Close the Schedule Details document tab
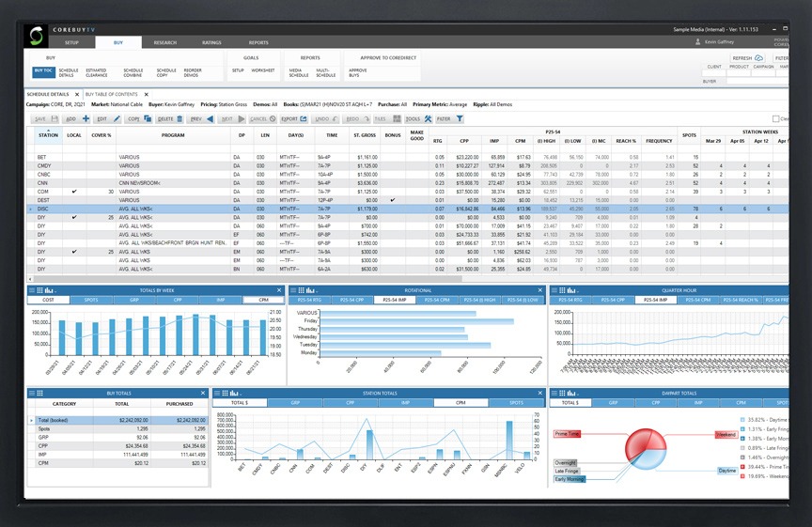Image resolution: width=812 pixels, height=527 pixels. coord(77,94)
